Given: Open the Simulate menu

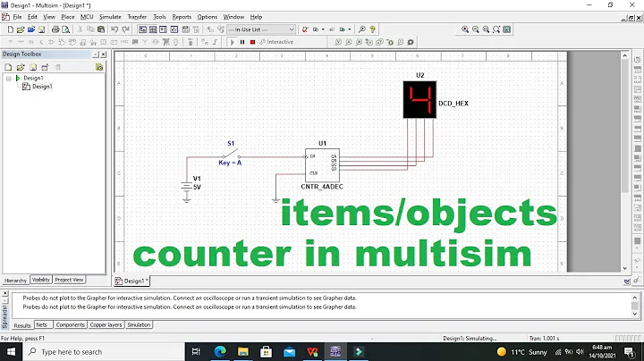Looking at the screenshot, I should 110,17.
